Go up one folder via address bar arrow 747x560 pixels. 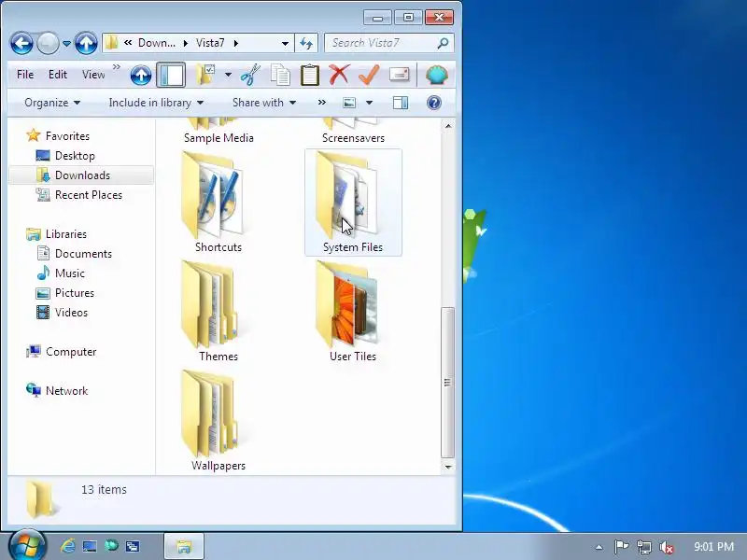(86, 43)
